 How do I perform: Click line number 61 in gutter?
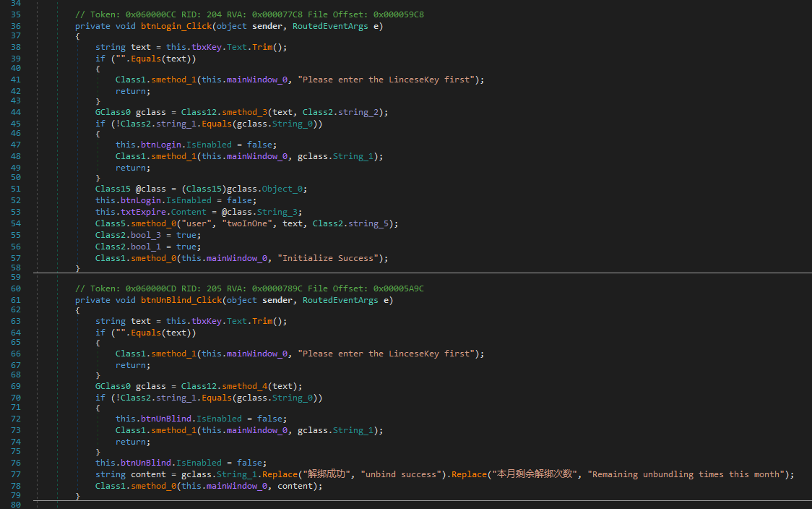coord(16,300)
